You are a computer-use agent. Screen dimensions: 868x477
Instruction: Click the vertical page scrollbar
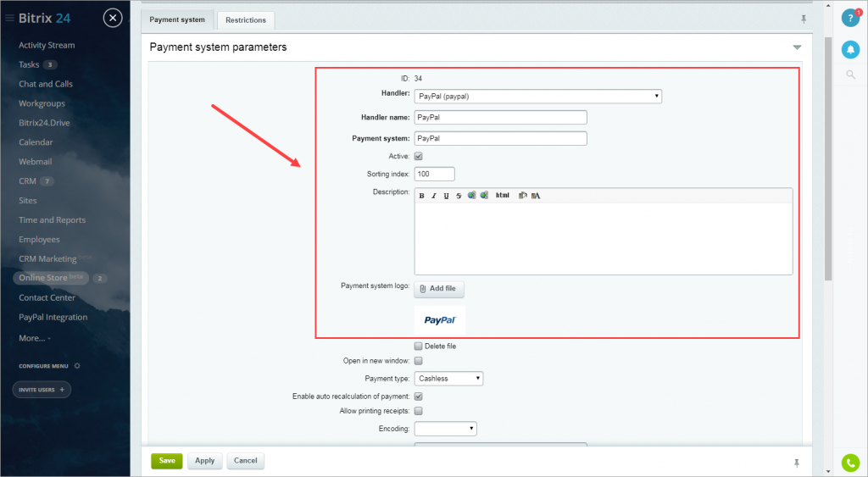click(x=828, y=158)
